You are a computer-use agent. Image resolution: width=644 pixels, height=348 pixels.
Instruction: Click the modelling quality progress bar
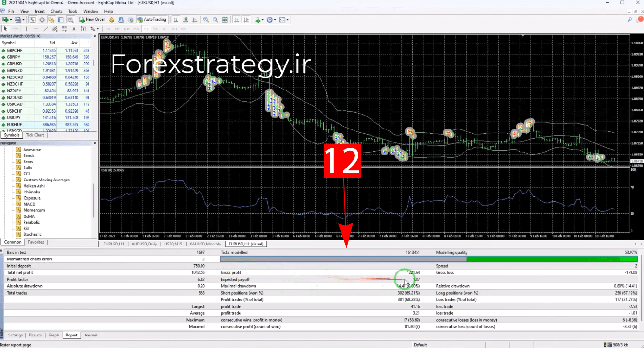pos(429,259)
